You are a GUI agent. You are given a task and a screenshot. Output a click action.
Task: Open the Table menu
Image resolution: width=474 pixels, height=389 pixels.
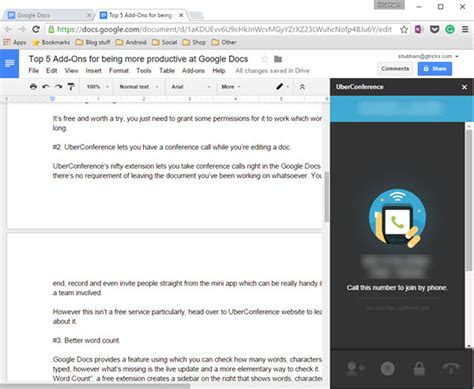[x=167, y=71]
